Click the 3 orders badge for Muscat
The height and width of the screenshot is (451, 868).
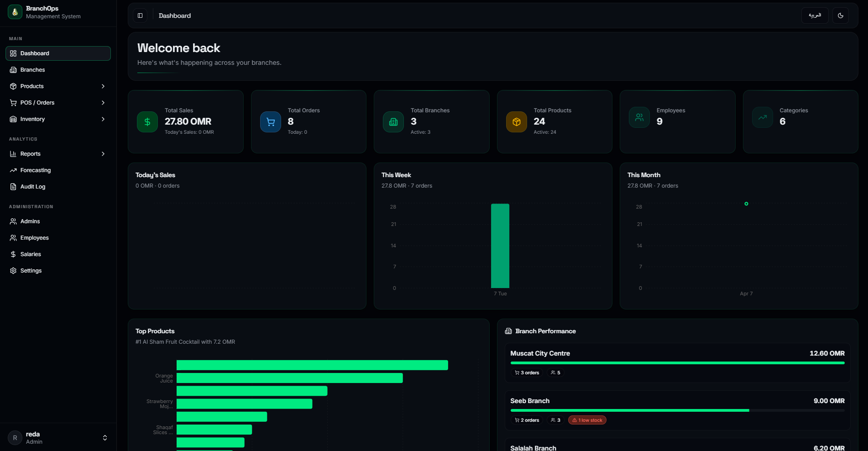click(x=527, y=372)
